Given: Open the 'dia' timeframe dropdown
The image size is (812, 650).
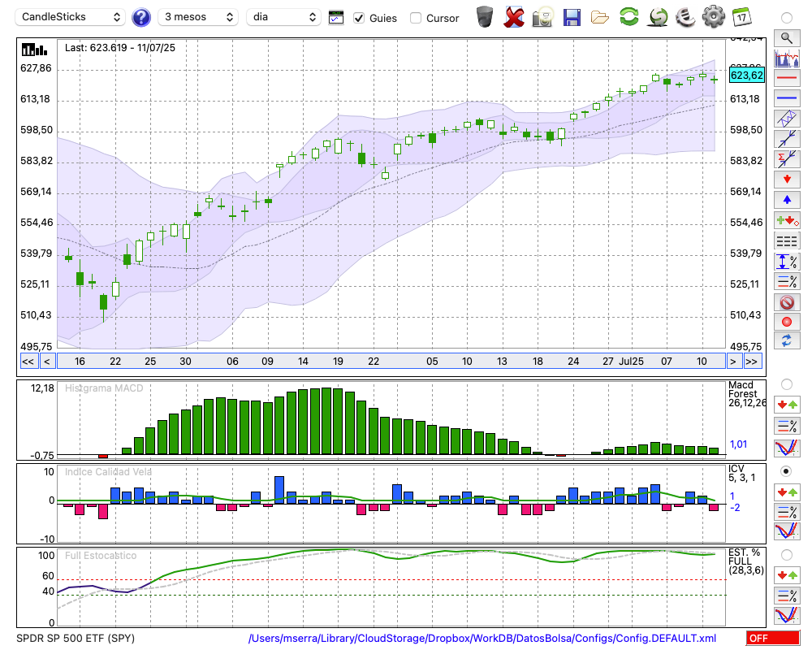Looking at the screenshot, I should coord(283,17).
